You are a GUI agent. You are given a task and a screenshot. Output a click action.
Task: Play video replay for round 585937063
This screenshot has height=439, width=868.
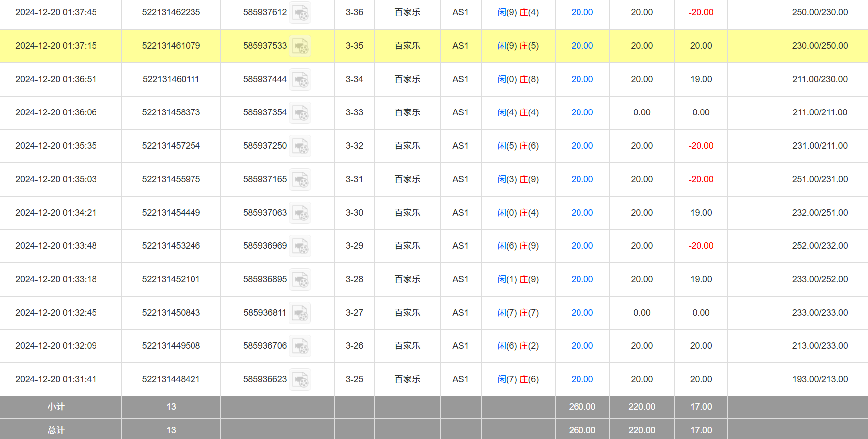tap(300, 213)
